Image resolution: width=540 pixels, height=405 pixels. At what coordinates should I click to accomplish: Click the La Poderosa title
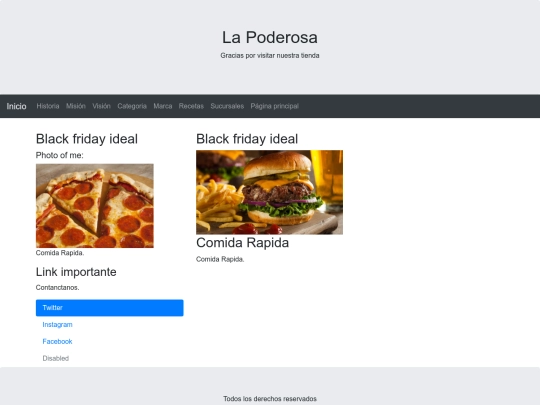(x=270, y=37)
